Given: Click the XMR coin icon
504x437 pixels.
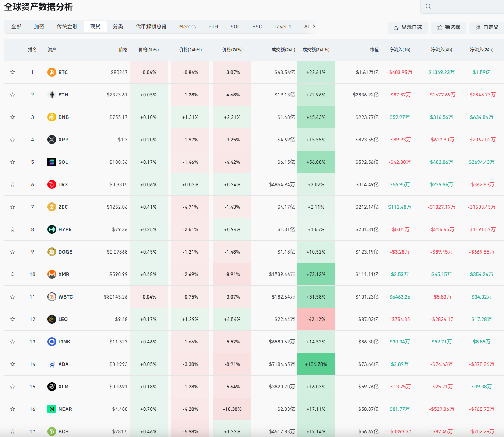Looking at the screenshot, I should pyautogui.click(x=52, y=274).
